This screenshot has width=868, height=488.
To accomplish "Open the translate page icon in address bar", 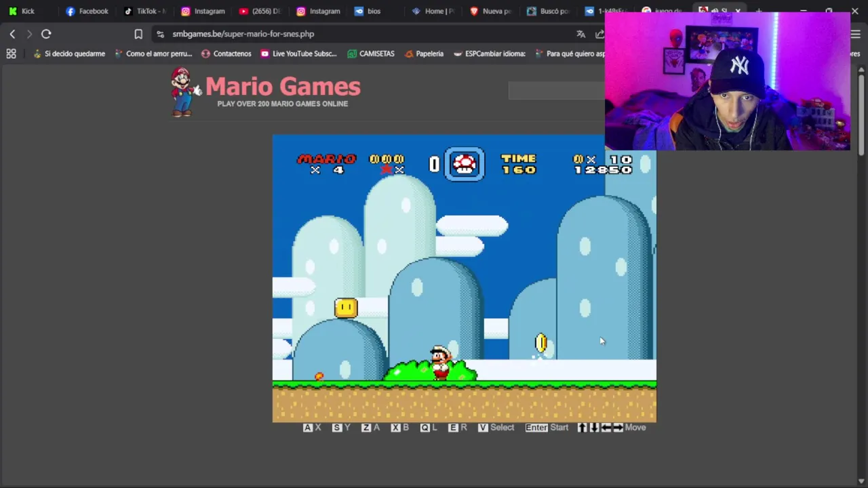I will (581, 34).
